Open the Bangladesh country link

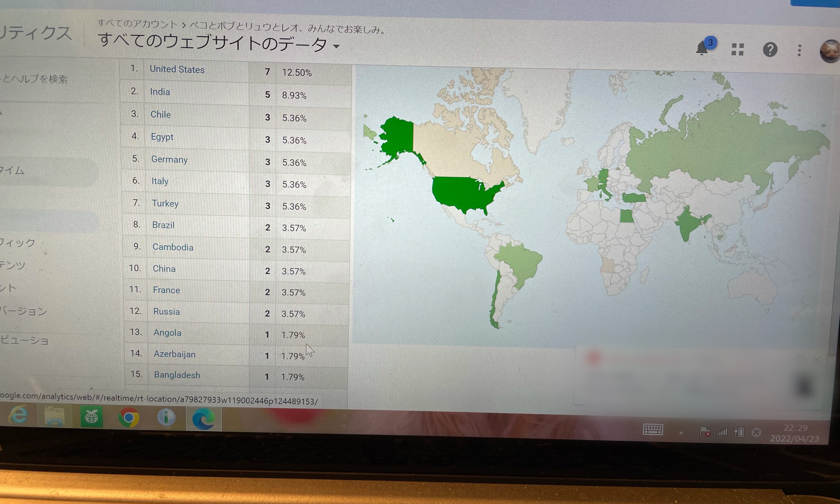click(177, 375)
